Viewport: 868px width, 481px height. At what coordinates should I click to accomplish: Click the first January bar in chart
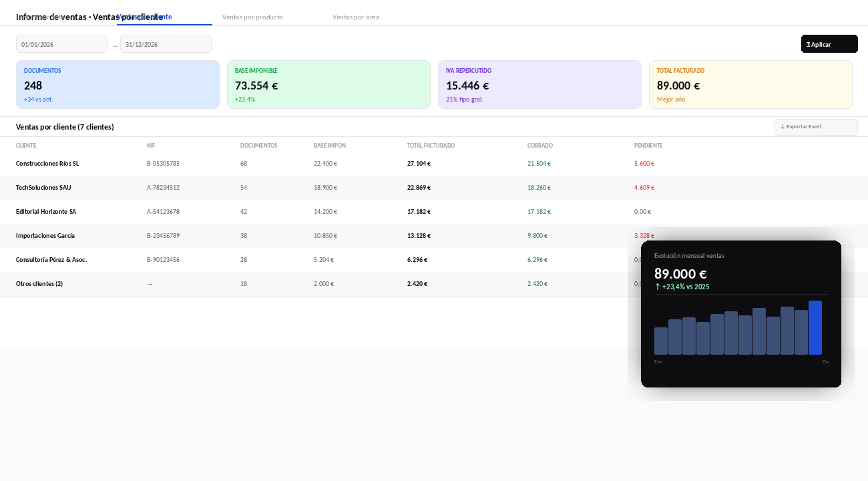coord(661,341)
